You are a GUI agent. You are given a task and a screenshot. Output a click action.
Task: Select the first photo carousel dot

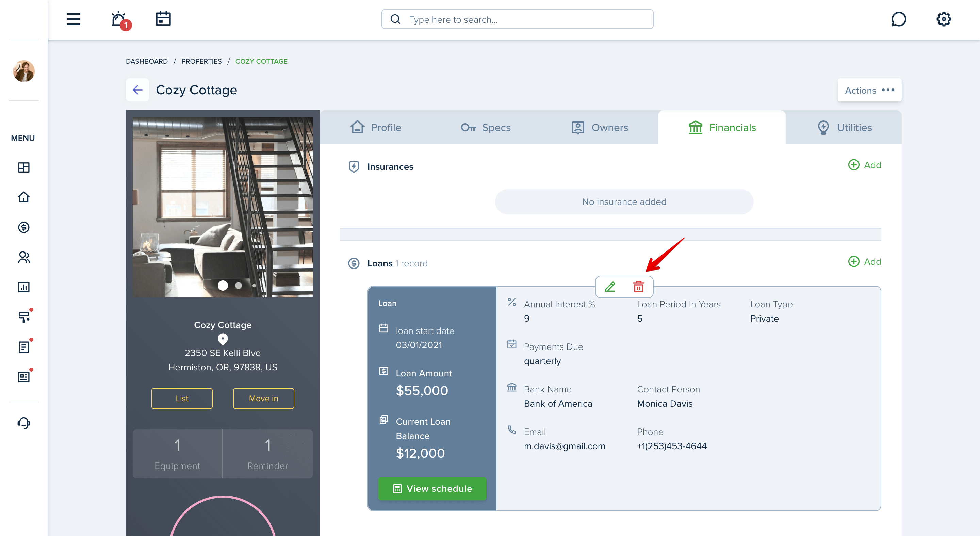click(223, 285)
